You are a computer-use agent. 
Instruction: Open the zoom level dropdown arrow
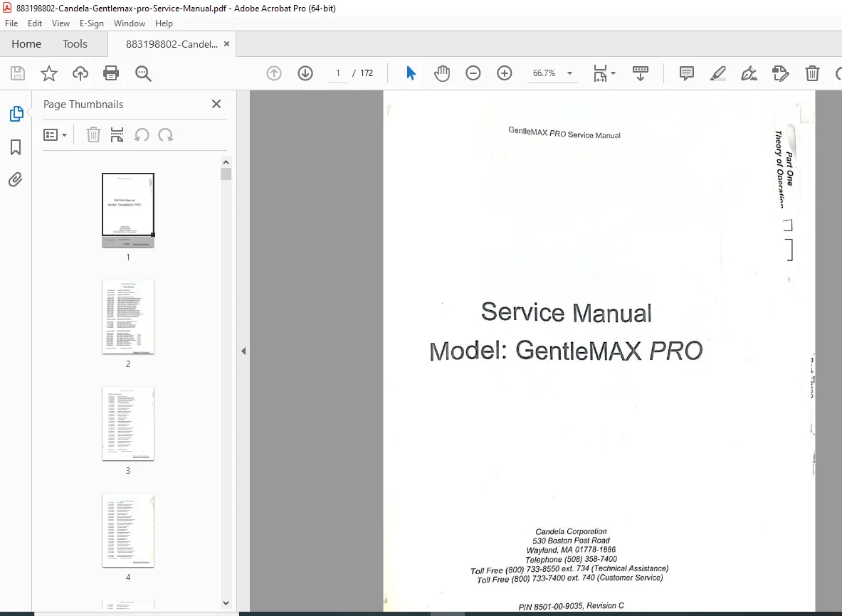pyautogui.click(x=569, y=73)
